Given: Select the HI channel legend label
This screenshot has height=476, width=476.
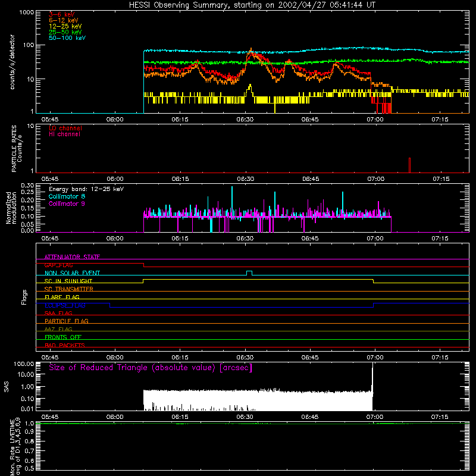Looking at the screenshot, I should 65,134.
